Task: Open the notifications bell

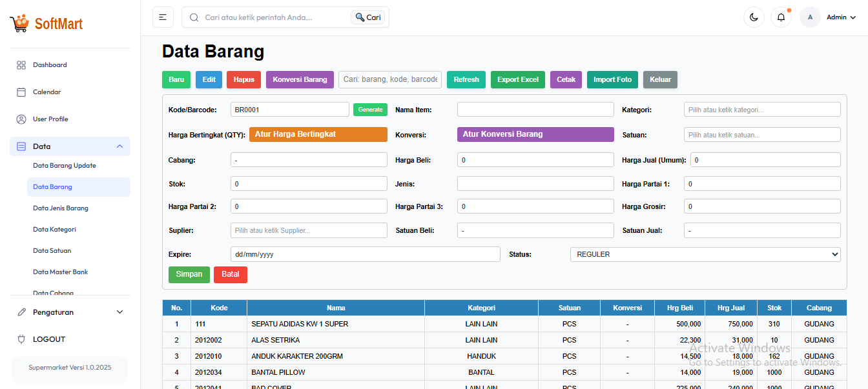Action: coord(781,17)
